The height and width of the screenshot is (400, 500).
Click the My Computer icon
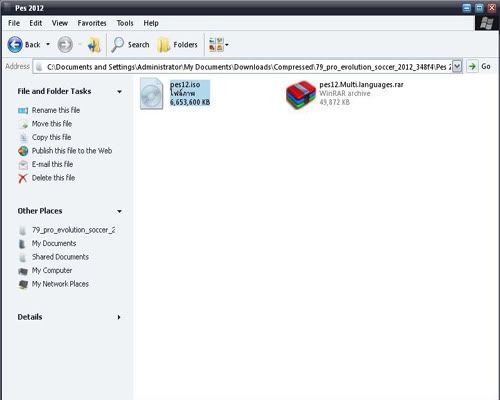(x=23, y=271)
